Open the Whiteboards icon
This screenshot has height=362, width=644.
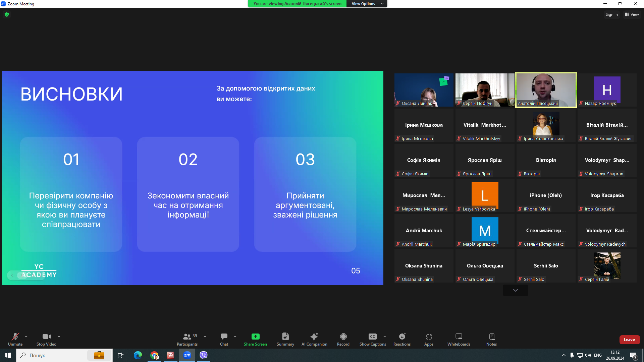(459, 337)
